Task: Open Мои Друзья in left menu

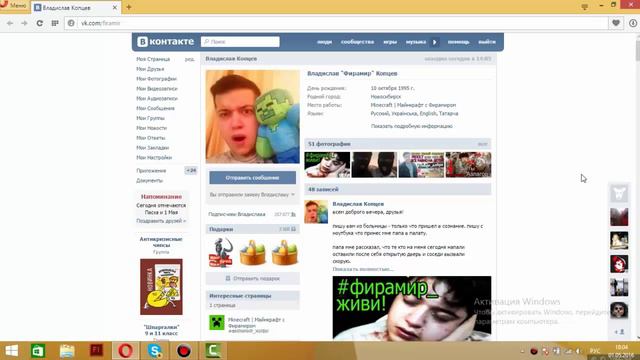Action: [x=150, y=69]
